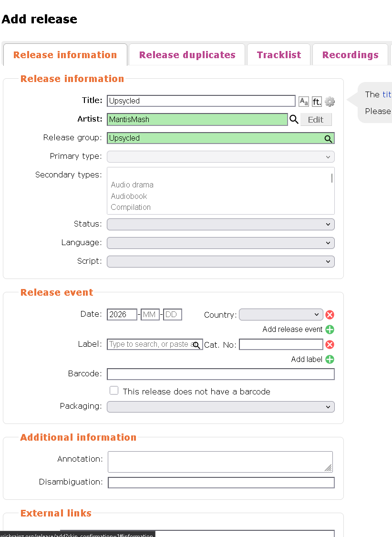Click the Annotation resize handle
This screenshot has height=537, width=392.
(328, 468)
